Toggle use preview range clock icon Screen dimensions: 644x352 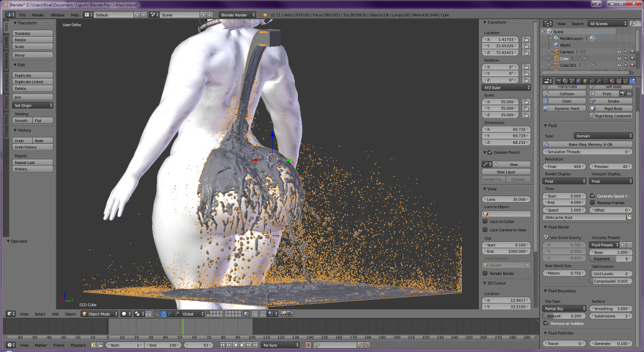pos(93,345)
